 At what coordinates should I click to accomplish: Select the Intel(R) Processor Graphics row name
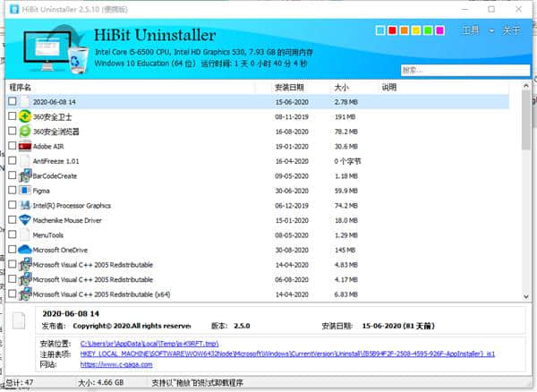[x=72, y=206]
